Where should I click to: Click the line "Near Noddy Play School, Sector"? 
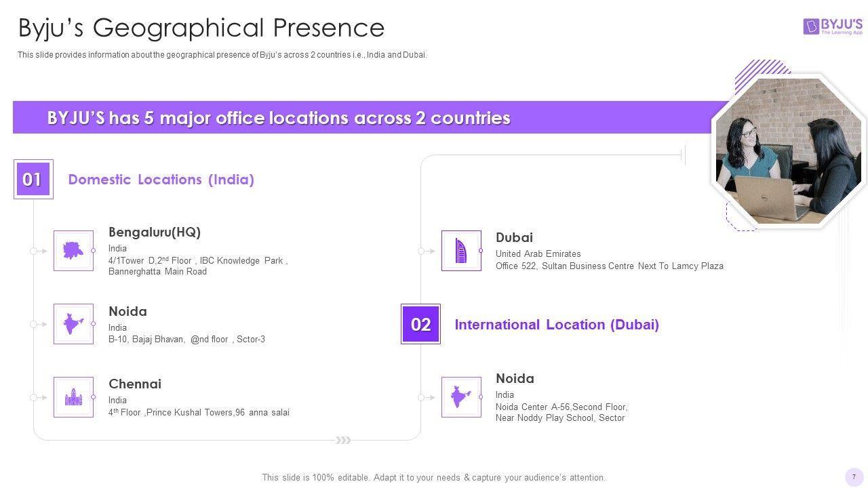560,418
